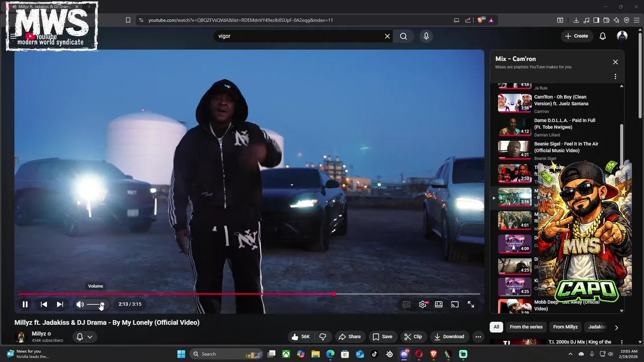Bookmark this page in address bar

(x=128, y=20)
